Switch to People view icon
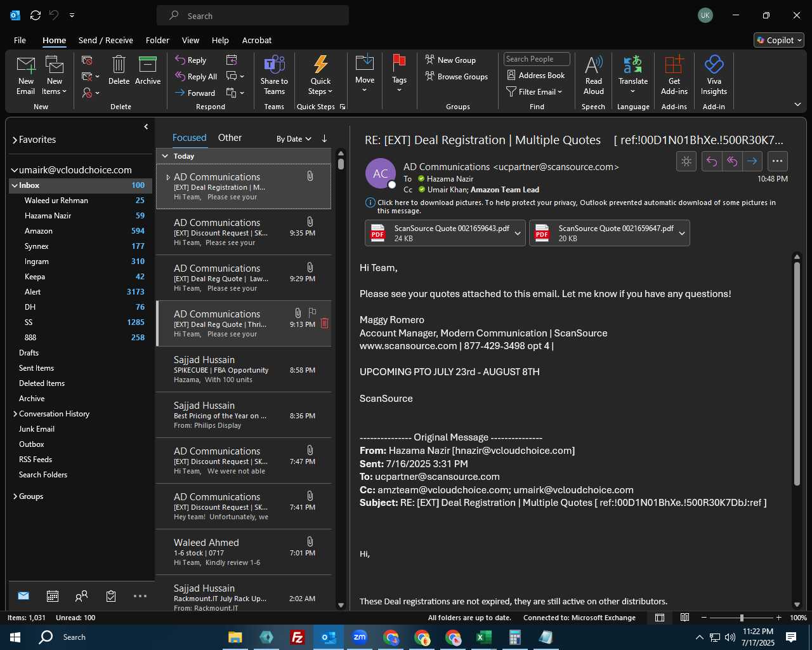Screen dimensions: 812x650 click(x=81, y=596)
